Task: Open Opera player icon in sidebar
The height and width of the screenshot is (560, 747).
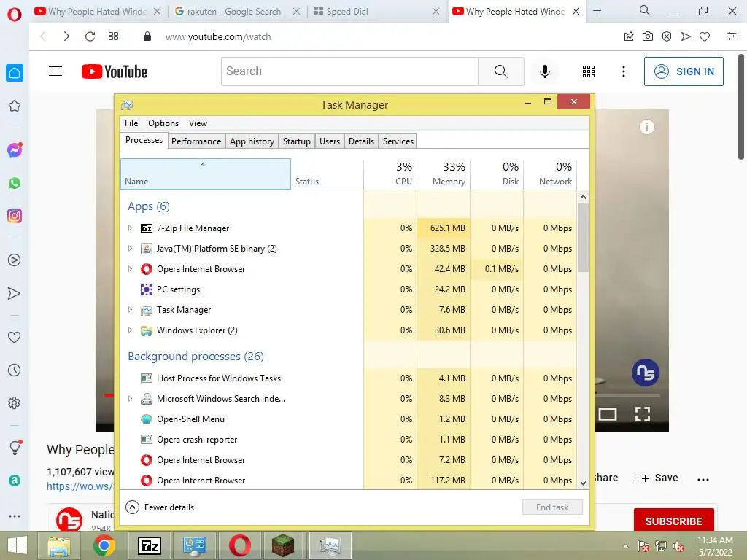Action: [15, 260]
